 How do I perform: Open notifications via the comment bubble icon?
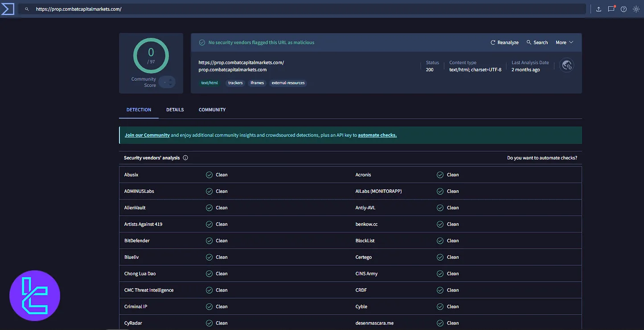(x=611, y=9)
